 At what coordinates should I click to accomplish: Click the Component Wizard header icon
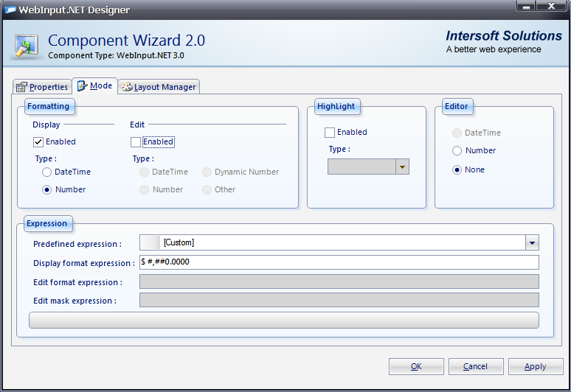tap(27, 46)
